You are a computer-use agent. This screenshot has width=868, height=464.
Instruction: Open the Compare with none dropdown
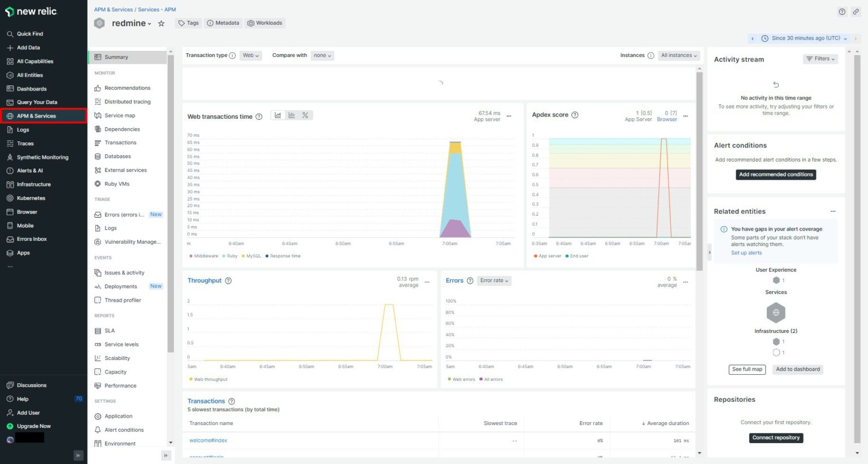(322, 55)
